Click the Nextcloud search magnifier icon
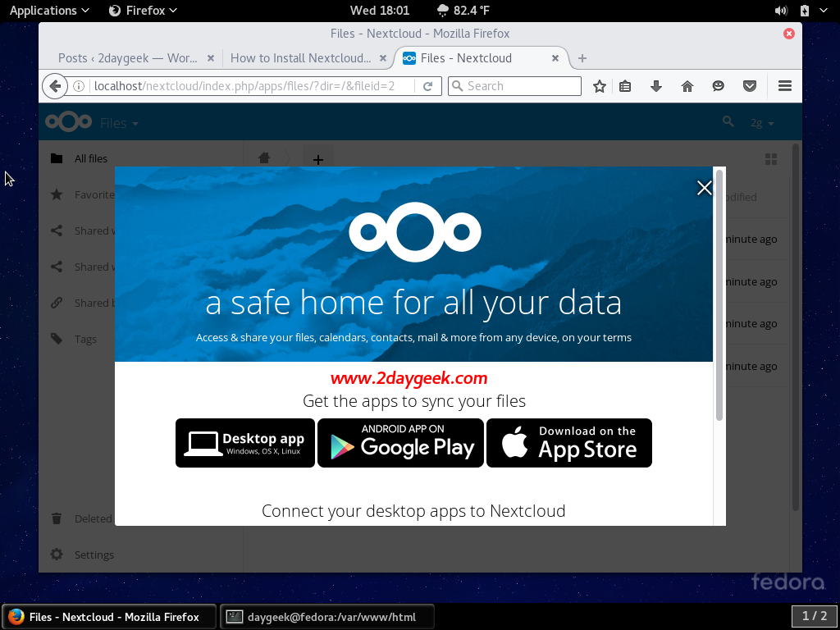The height and width of the screenshot is (630, 840). [728, 121]
